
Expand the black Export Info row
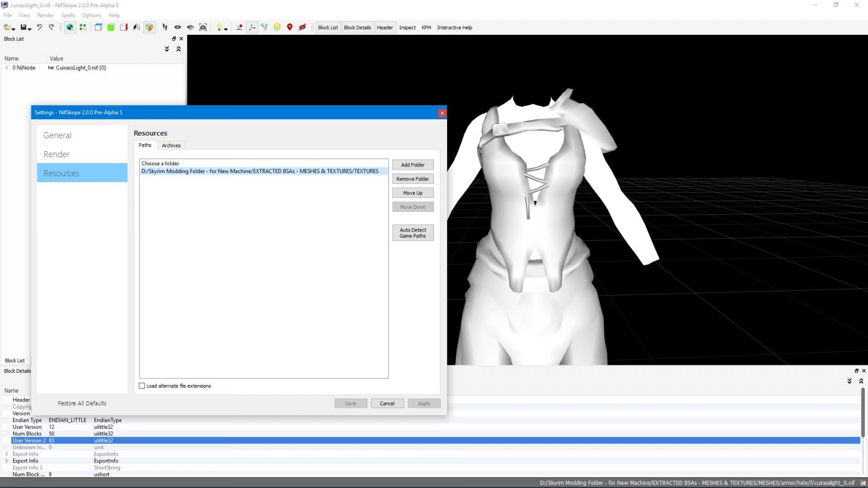point(7,461)
